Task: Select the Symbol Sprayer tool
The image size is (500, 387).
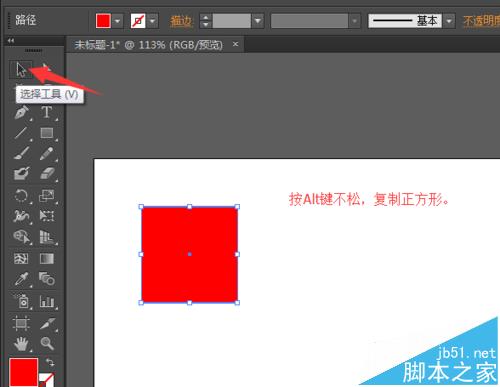Action: (21, 301)
